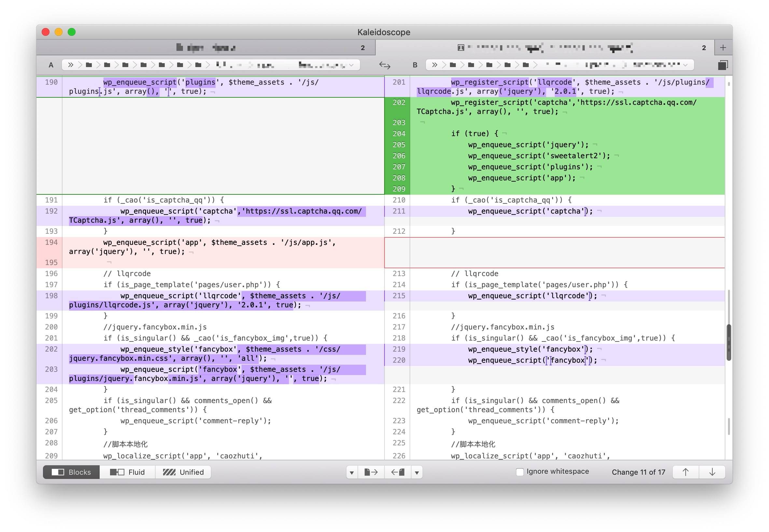
Task: Copy change to the right file
Action: tap(371, 472)
